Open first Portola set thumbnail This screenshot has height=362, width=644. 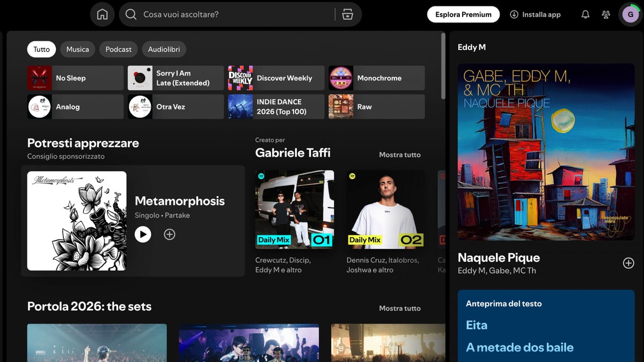pos(97,343)
